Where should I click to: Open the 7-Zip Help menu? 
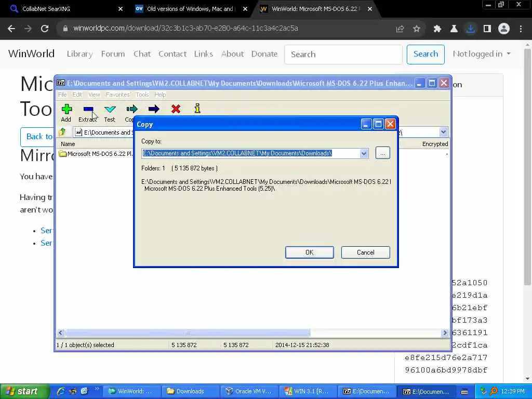[x=160, y=95]
